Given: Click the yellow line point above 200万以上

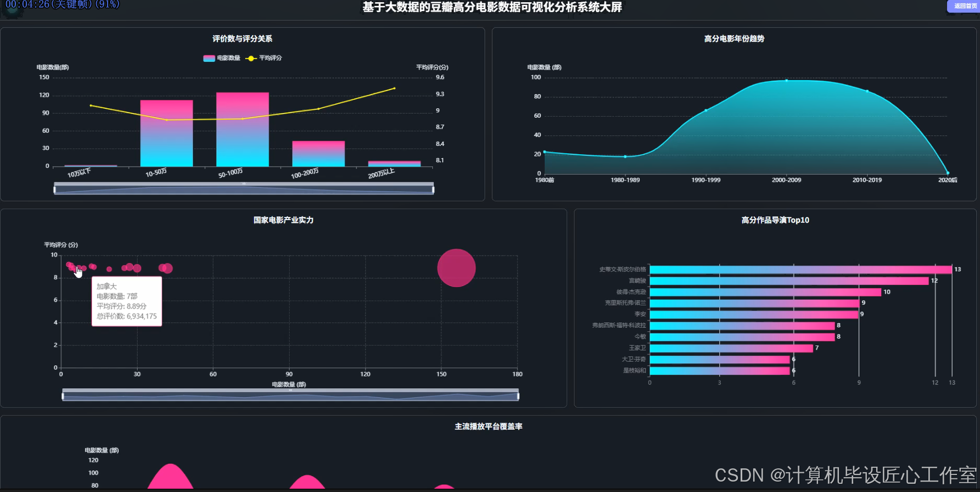Looking at the screenshot, I should pyautogui.click(x=394, y=88).
